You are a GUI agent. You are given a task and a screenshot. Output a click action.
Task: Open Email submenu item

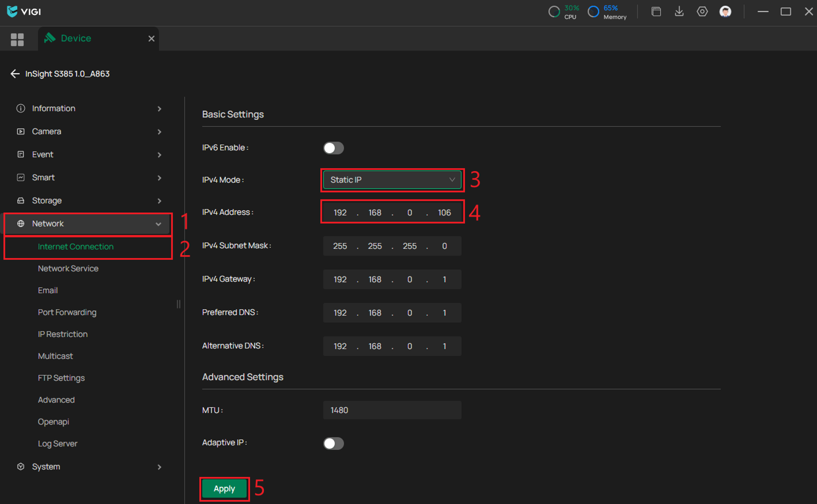48,290
